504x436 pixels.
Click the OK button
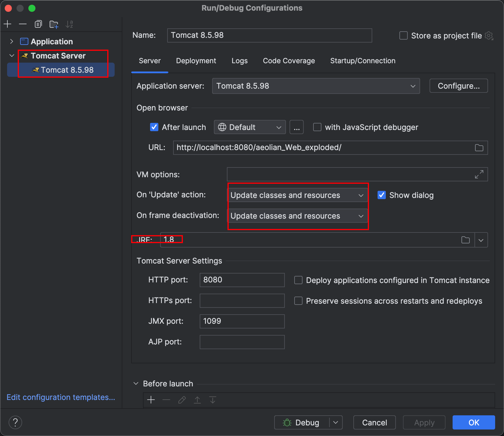pos(474,422)
